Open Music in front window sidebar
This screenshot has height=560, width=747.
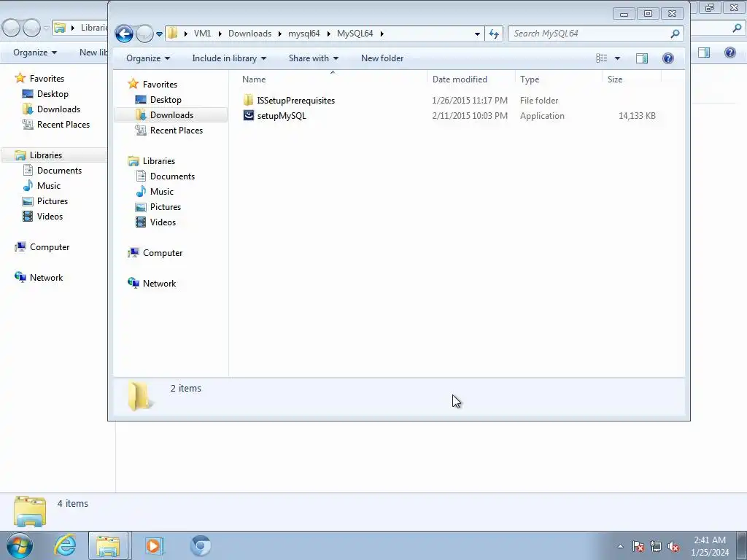161,192
